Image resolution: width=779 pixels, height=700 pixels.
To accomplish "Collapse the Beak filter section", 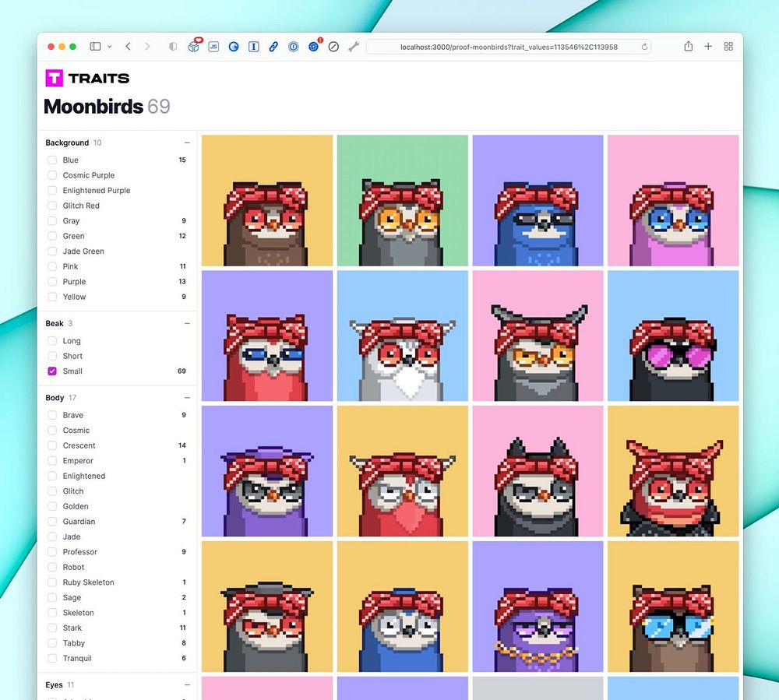I will pyautogui.click(x=187, y=323).
